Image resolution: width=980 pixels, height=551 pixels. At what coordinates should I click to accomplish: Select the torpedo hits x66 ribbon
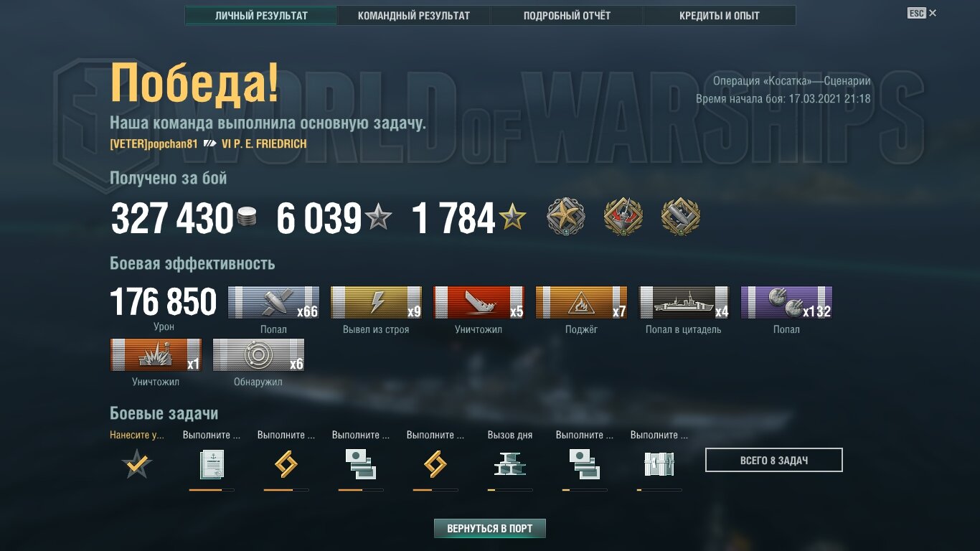[x=273, y=302]
